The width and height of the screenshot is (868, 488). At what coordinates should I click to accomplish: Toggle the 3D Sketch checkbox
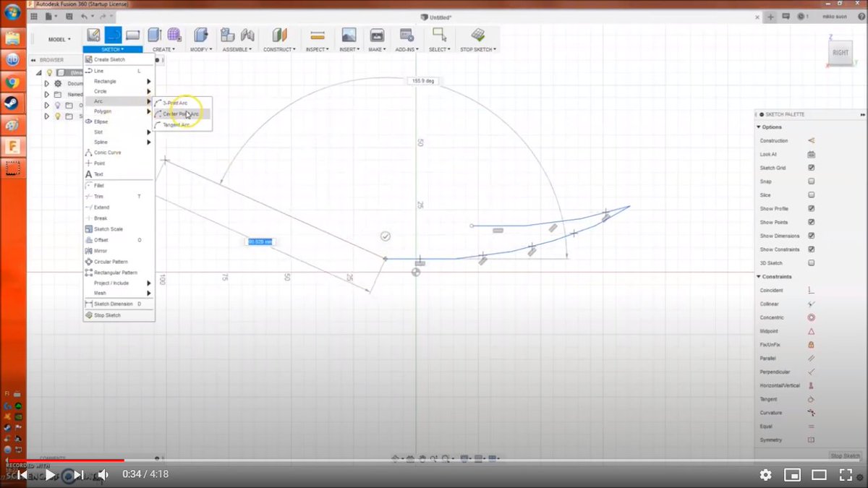point(811,263)
